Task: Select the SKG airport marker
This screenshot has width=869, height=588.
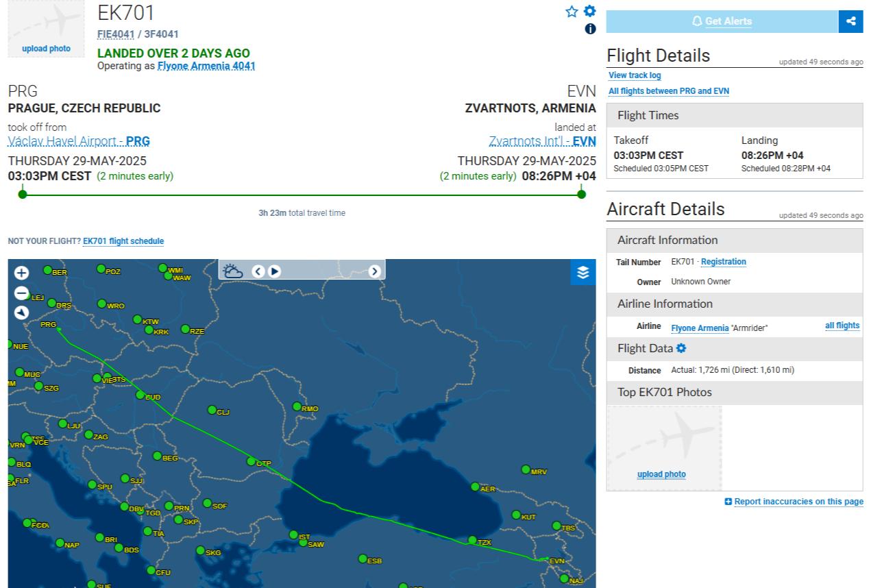Action: click(x=200, y=550)
